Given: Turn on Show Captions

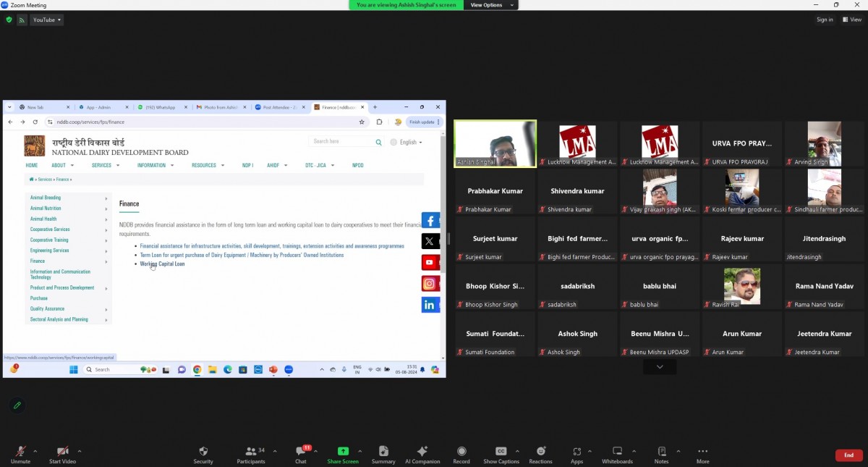Looking at the screenshot, I should [501, 455].
